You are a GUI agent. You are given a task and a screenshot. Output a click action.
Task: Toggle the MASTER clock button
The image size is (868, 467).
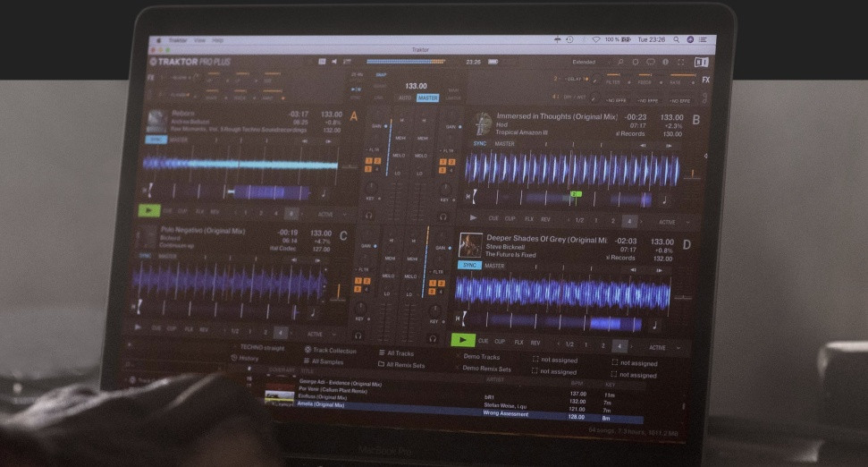coord(427,98)
